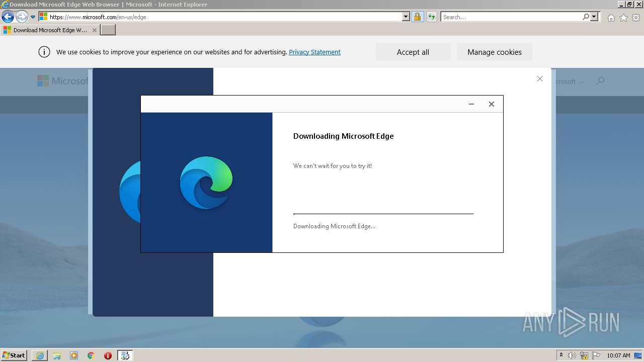This screenshot has width=644, height=362.
Task: Click the Action Center flag icon
Action: click(x=596, y=355)
